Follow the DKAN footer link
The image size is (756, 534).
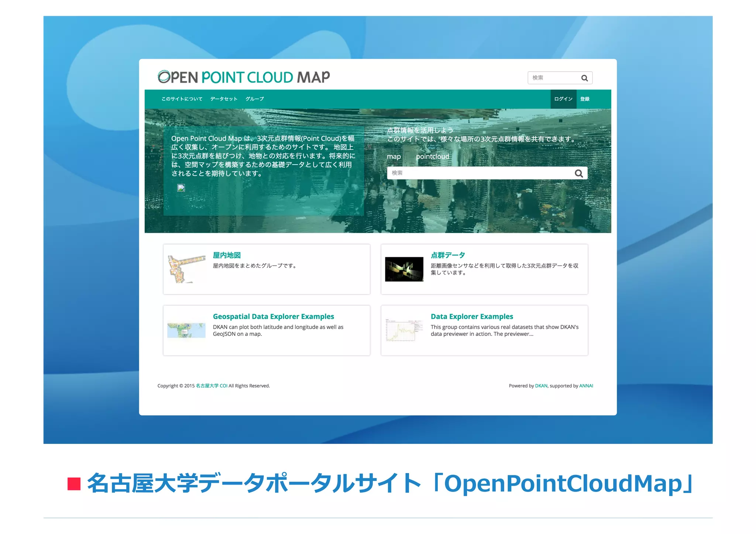[x=541, y=386]
